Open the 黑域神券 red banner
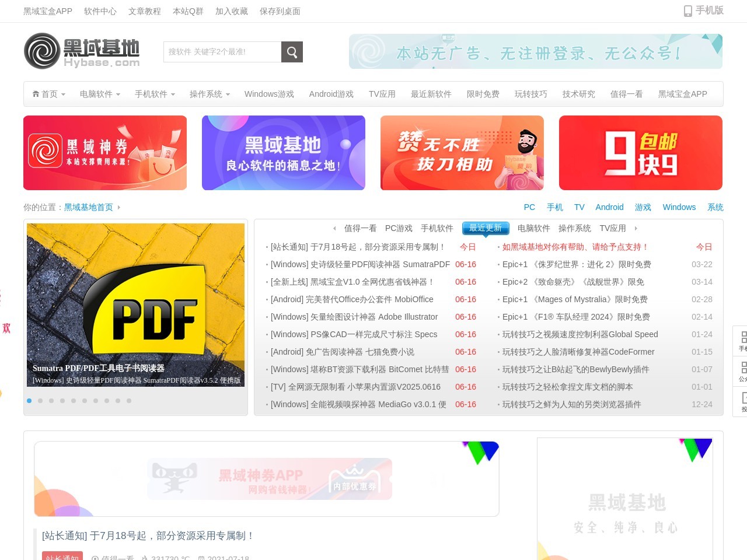747x560 pixels. [x=105, y=153]
